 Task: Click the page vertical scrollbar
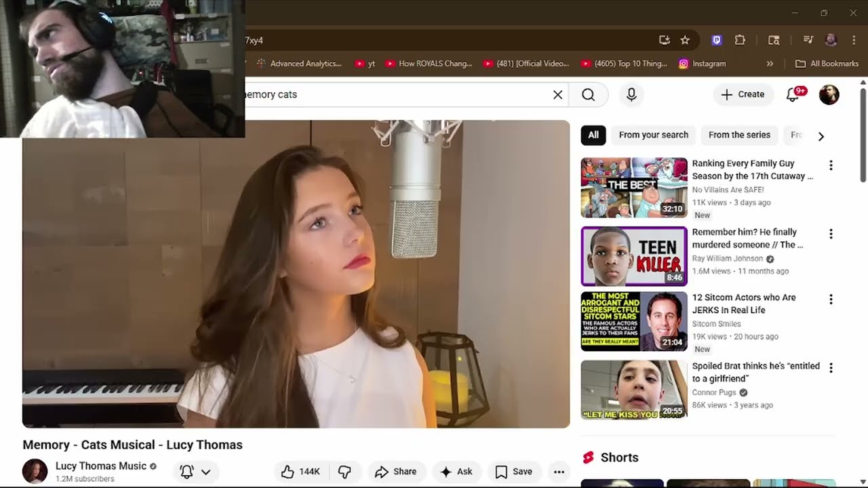[x=863, y=136]
